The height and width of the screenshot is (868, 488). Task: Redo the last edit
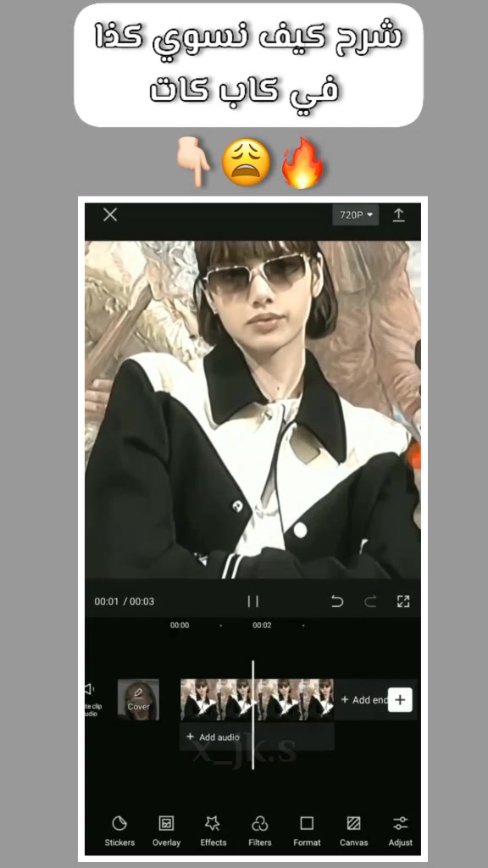(370, 601)
